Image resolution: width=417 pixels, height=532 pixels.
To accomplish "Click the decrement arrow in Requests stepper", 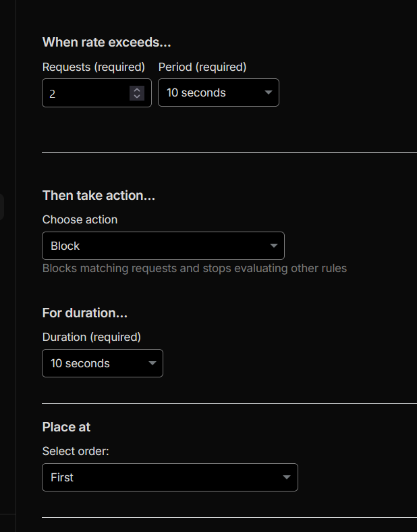I will 137,97.
